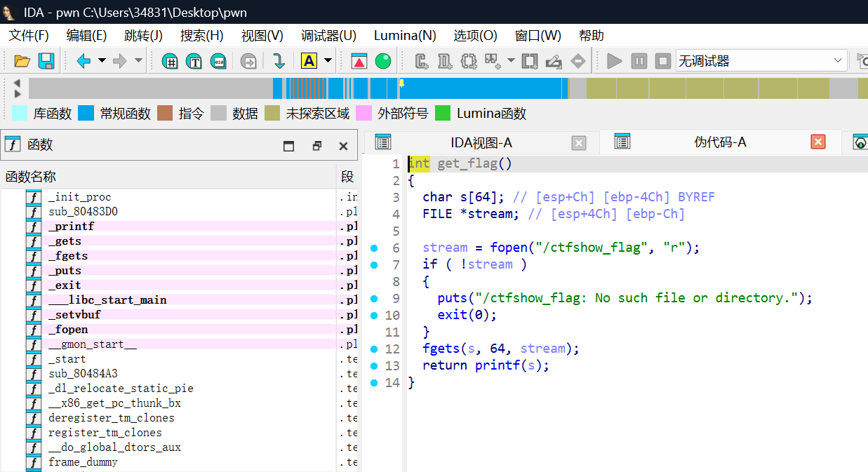
Task: Toggle breakpoint dot on pseudocode line 6
Action: point(374,248)
